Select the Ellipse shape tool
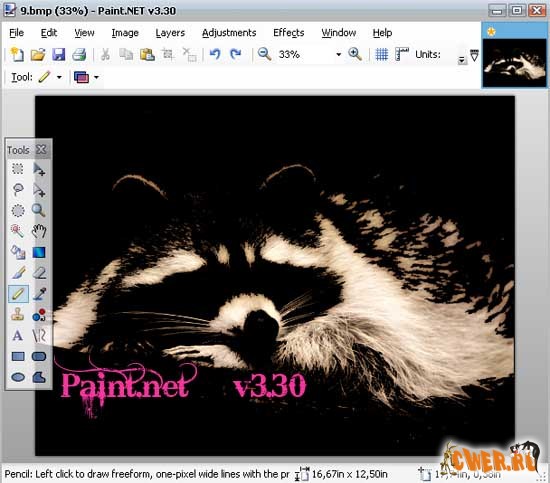Screen dimensions: 550x483 (18, 377)
